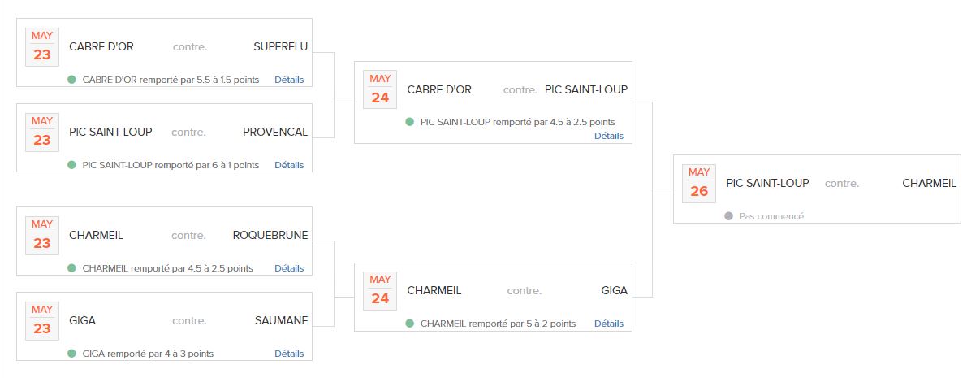Click May 23 date icon for Pic Saint-Loup vs Provencal

[42, 132]
